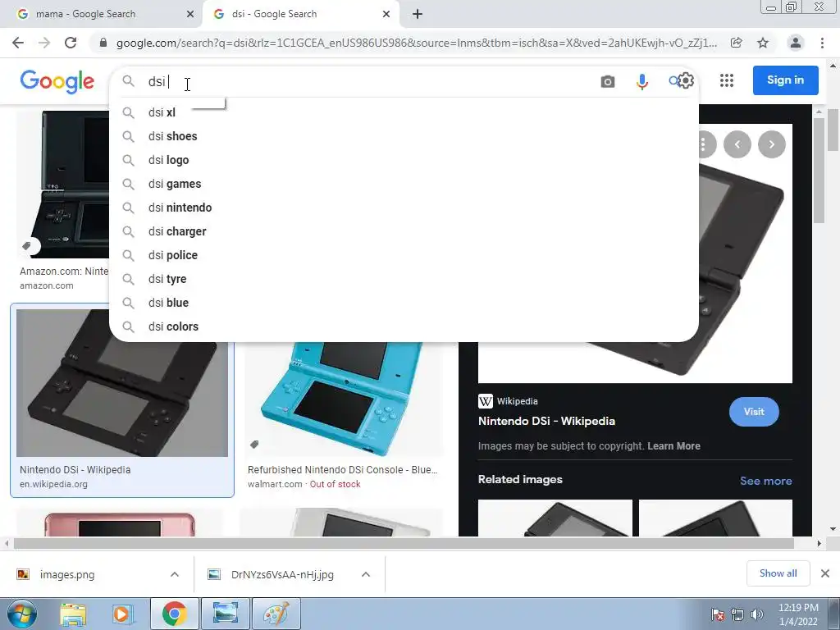Open the large black DSi preview image
Image resolution: width=840 pixels, height=630 pixels.
coord(745,268)
